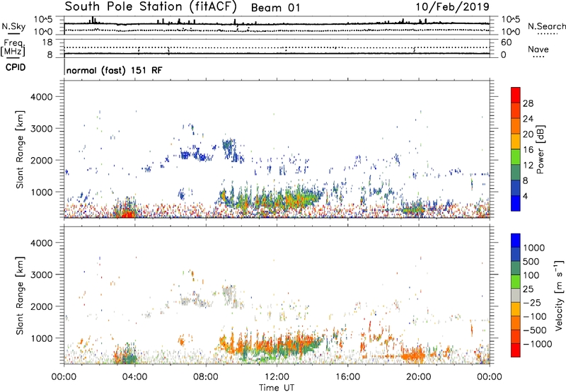Click the "N.Sky" legend label

click(13, 26)
